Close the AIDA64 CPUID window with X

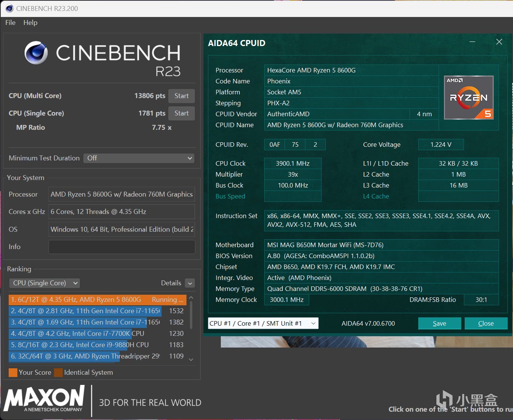[499, 42]
